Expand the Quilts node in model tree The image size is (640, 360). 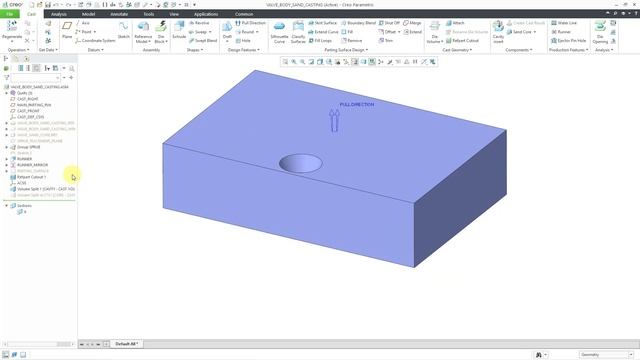pyautogui.click(x=7, y=93)
